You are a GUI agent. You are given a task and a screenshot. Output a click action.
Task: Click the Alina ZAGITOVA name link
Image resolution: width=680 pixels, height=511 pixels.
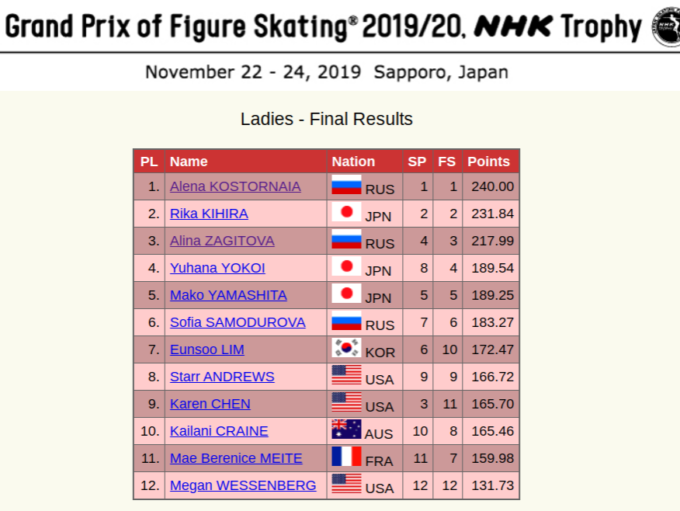coord(222,241)
